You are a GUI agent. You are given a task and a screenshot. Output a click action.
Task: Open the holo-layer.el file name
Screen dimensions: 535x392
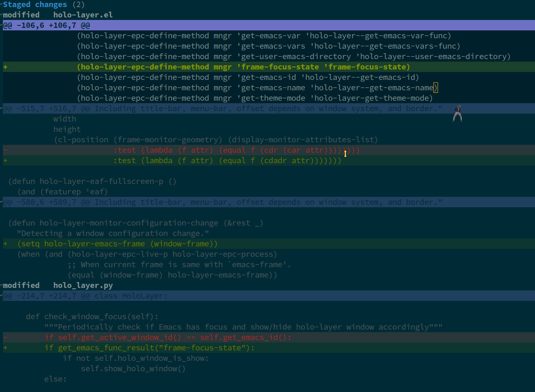click(x=83, y=15)
